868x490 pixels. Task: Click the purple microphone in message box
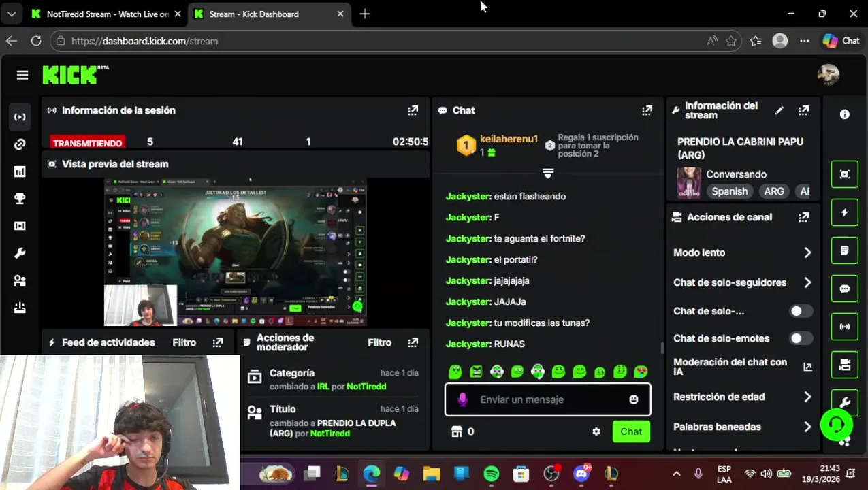pyautogui.click(x=462, y=399)
